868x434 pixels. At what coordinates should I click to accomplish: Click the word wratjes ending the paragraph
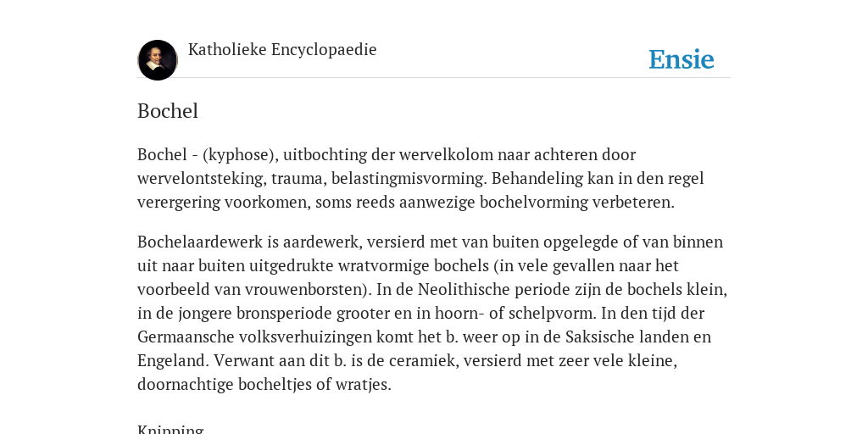[x=361, y=385]
